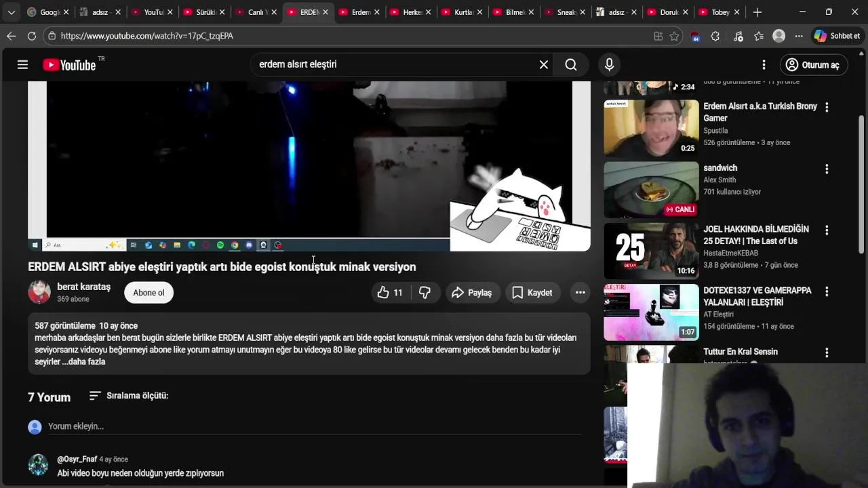Clear the search box with X
This screenshot has width=868, height=488.
[x=543, y=64]
